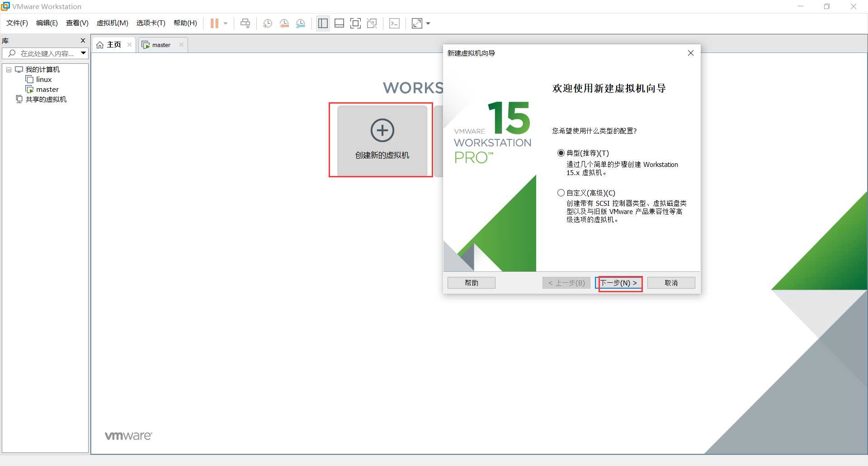This screenshot has height=466, width=868.
Task: Open the 选项卡(T) menu
Action: pos(151,23)
